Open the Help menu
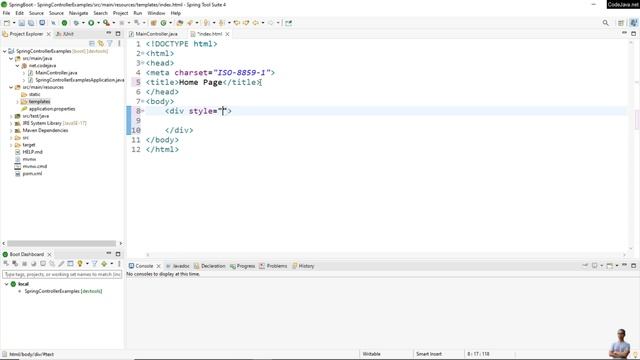Screen dimensions: 640x360 (x=176, y=13)
